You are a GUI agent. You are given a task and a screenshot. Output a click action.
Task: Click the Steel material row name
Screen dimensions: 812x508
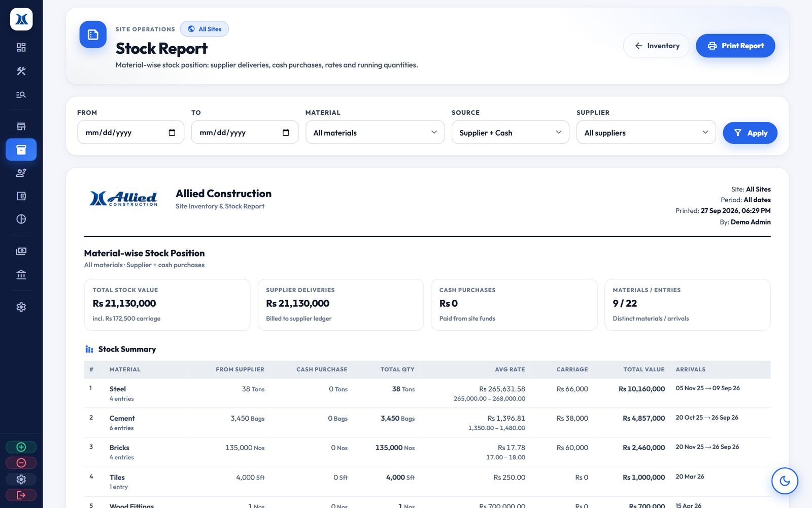click(x=118, y=389)
